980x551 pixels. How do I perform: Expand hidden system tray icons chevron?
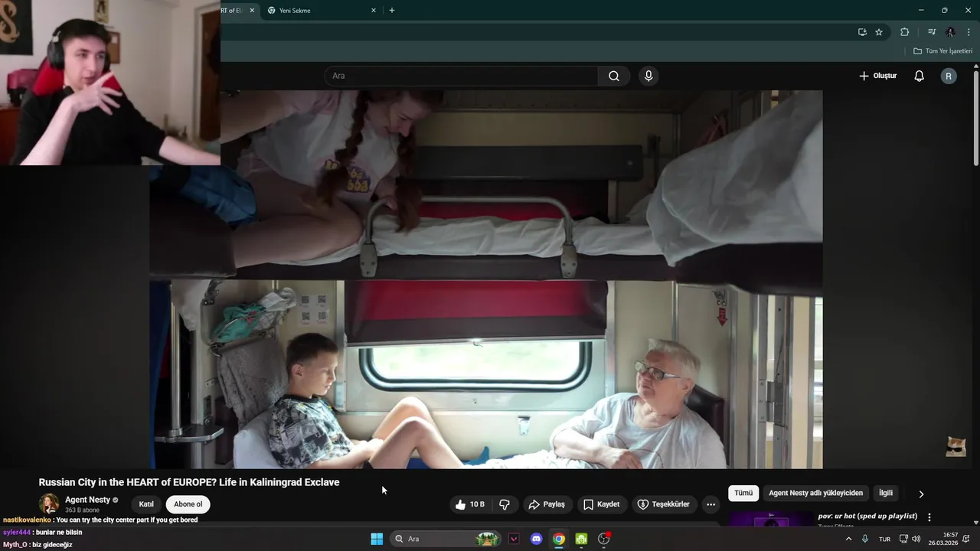click(x=848, y=539)
